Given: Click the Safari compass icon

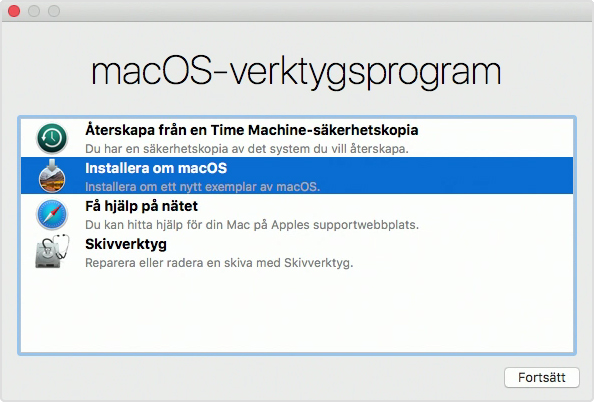Looking at the screenshot, I should (52, 214).
